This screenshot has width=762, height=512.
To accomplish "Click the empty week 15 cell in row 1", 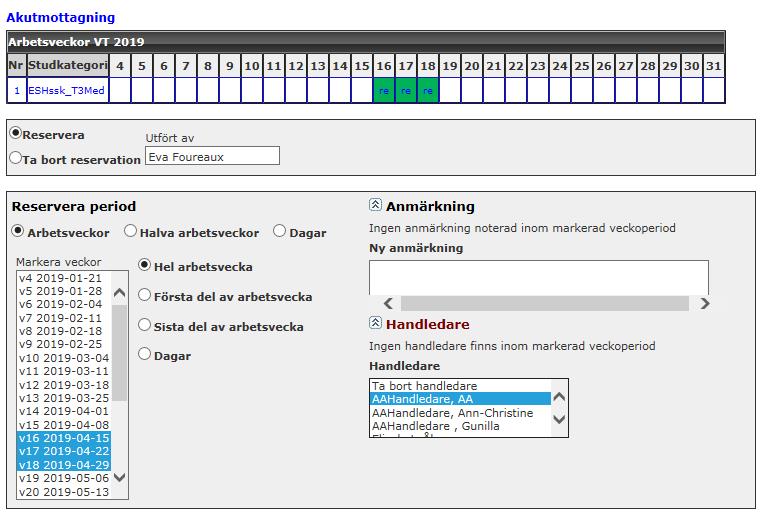I will point(362,90).
